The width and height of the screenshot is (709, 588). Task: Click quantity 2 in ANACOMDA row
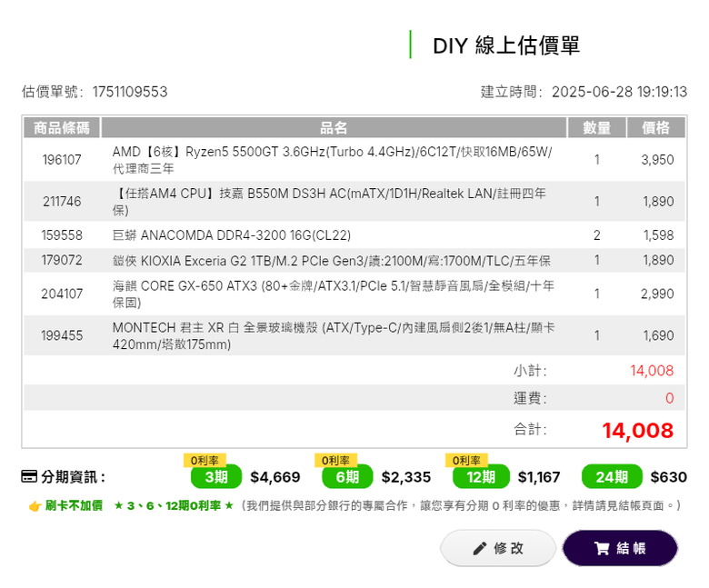pyautogui.click(x=597, y=235)
